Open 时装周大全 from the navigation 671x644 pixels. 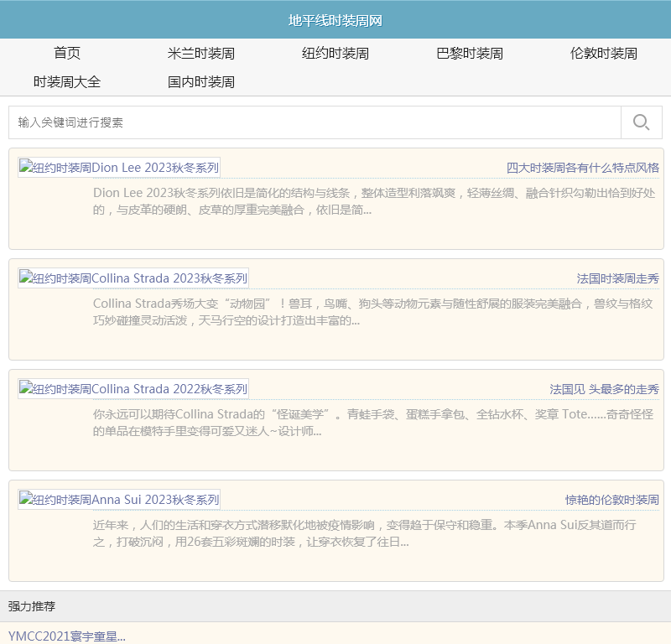pyautogui.click(x=67, y=81)
